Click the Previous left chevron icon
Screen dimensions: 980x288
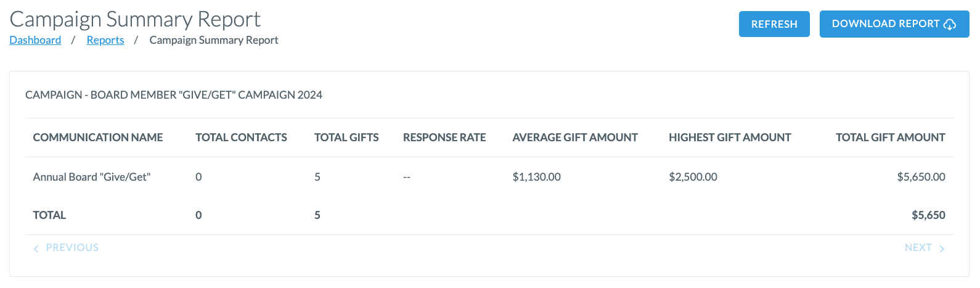coord(36,249)
